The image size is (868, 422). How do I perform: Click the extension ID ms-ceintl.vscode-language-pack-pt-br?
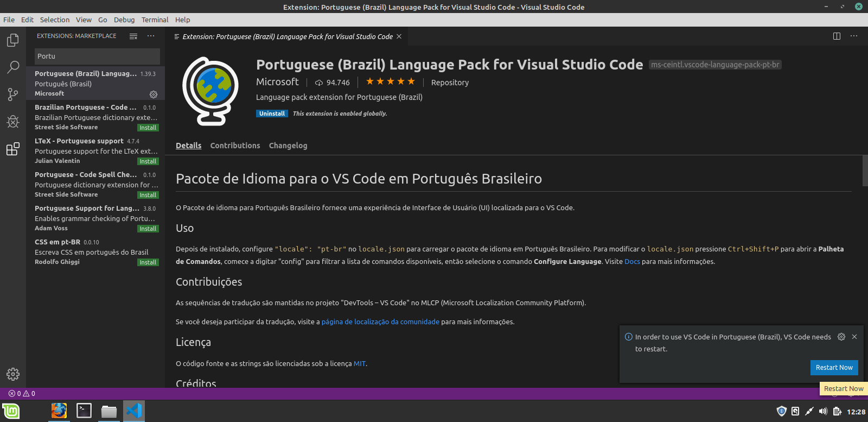pos(715,65)
